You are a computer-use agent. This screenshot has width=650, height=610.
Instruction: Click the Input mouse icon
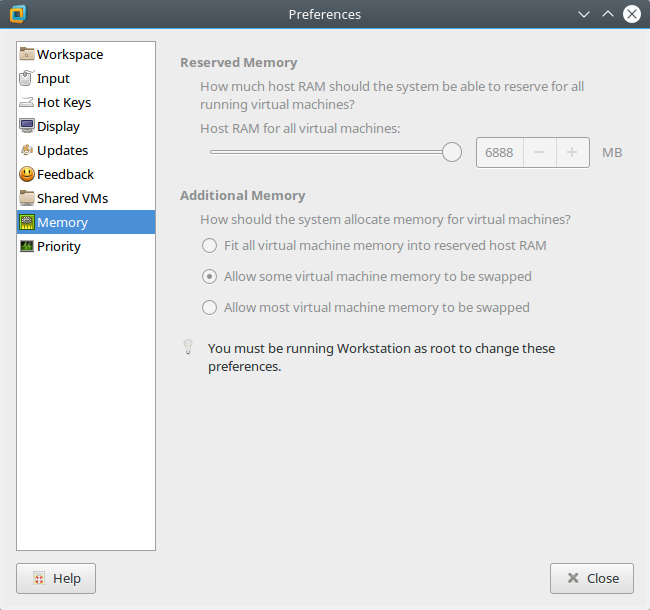27,78
